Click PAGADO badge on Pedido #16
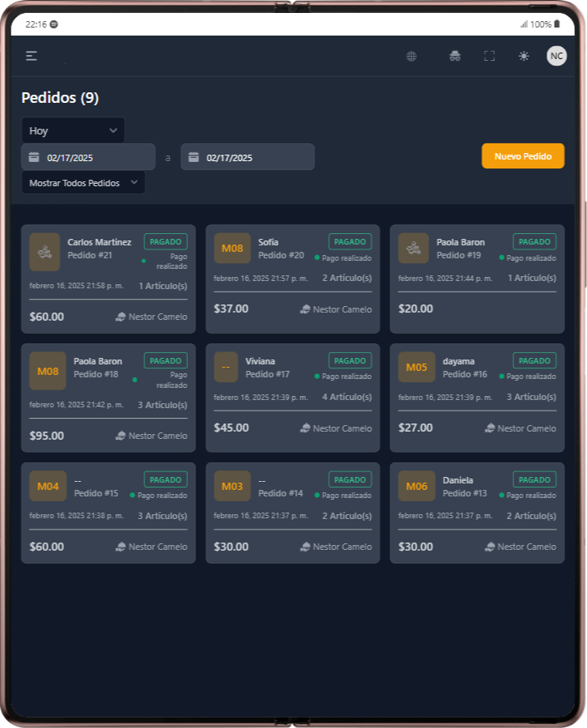 (x=534, y=360)
